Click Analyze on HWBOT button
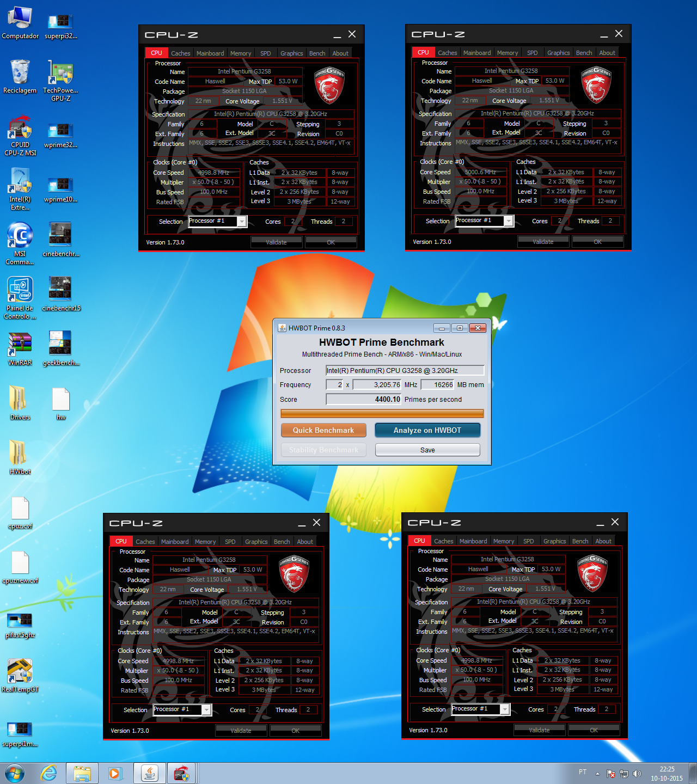697x784 pixels. coord(427,430)
